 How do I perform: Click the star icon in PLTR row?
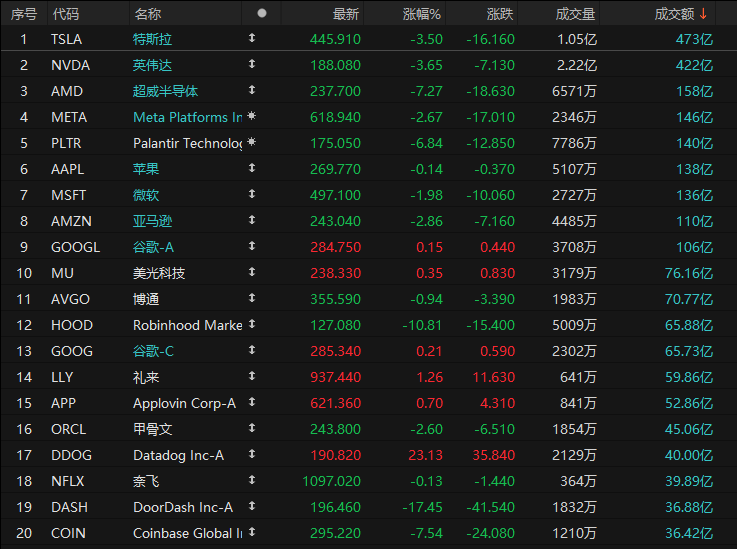(x=252, y=141)
